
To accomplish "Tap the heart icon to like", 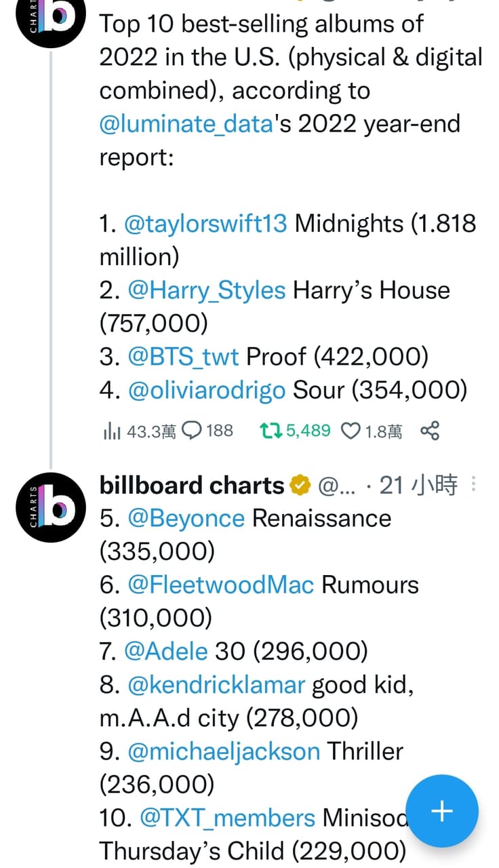I will pyautogui.click(x=349, y=431).
